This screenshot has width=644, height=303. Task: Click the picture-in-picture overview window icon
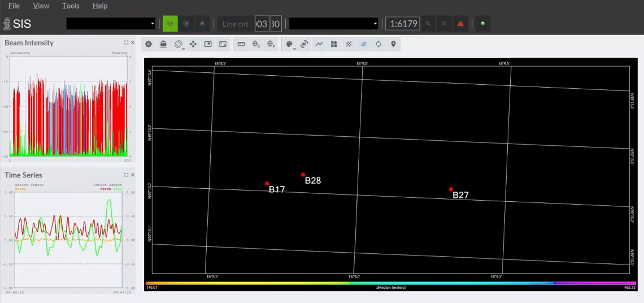pyautogui.click(x=208, y=44)
